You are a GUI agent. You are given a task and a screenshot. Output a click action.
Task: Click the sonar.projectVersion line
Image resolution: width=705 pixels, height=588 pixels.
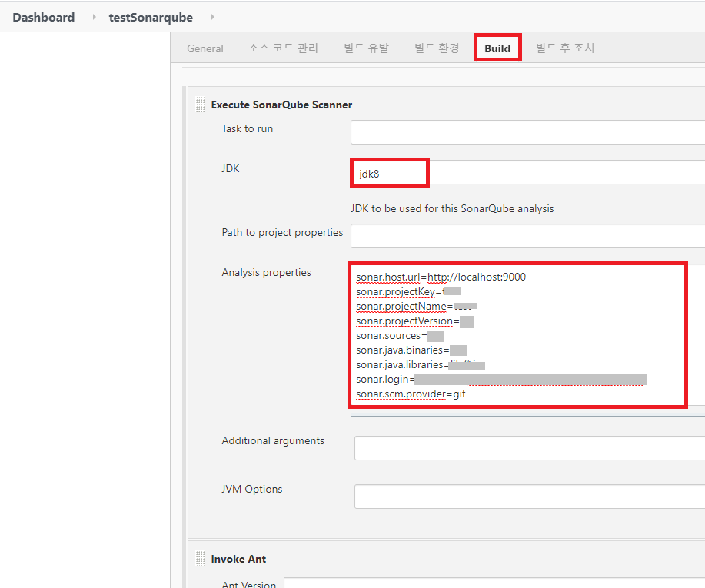[414, 321]
